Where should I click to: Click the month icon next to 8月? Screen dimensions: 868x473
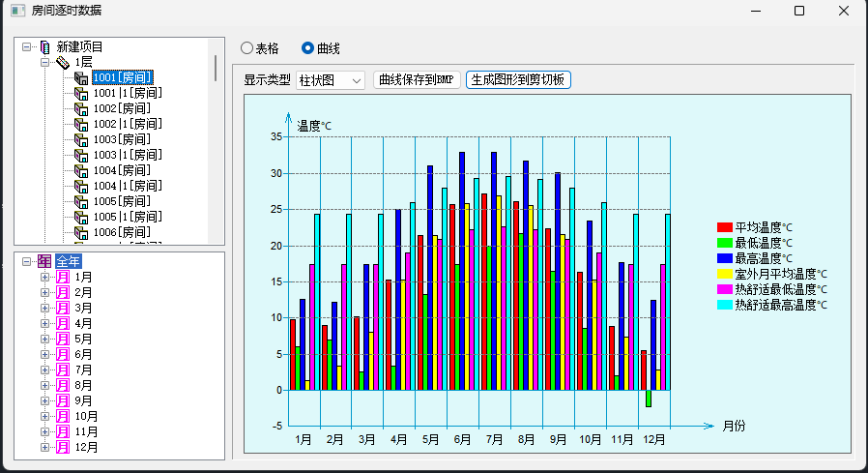pos(63,386)
